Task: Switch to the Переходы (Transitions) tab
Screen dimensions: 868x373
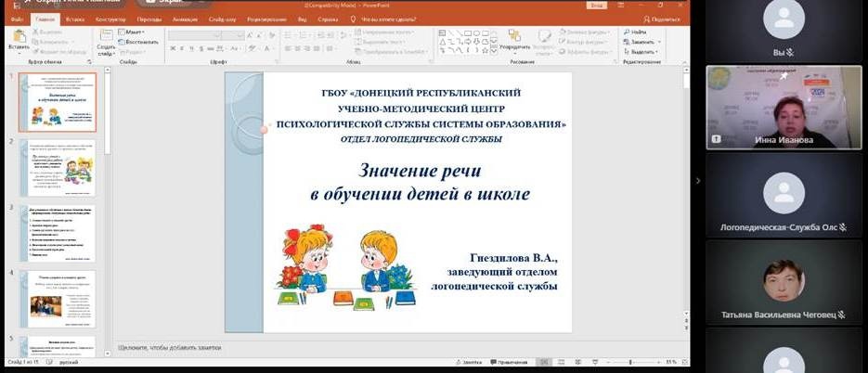Action: coord(149,19)
